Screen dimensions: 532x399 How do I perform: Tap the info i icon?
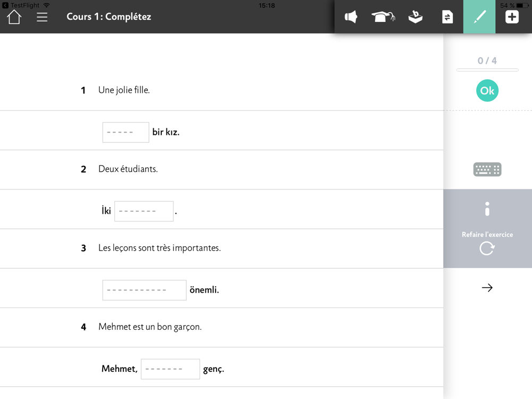487,209
